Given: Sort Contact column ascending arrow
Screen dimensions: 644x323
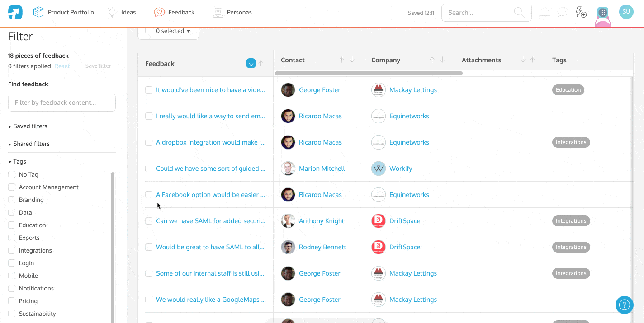Looking at the screenshot, I should point(342,60).
